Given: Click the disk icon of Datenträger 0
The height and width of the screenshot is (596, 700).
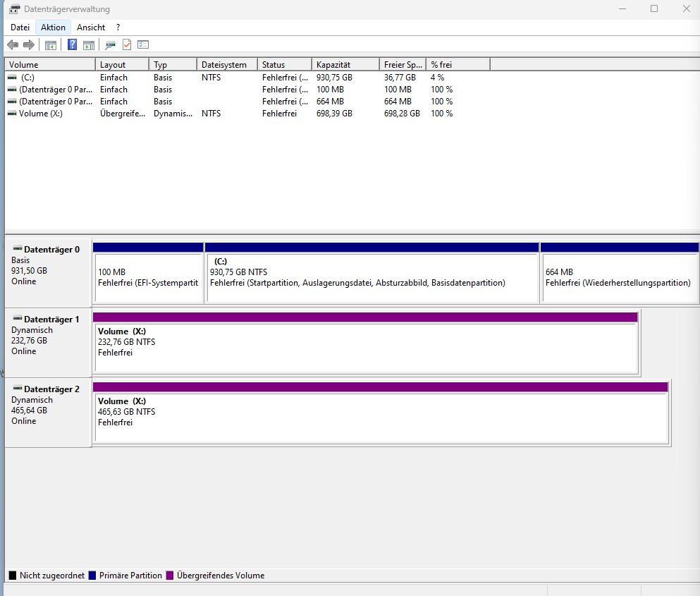Looking at the screenshot, I should click(x=18, y=248).
